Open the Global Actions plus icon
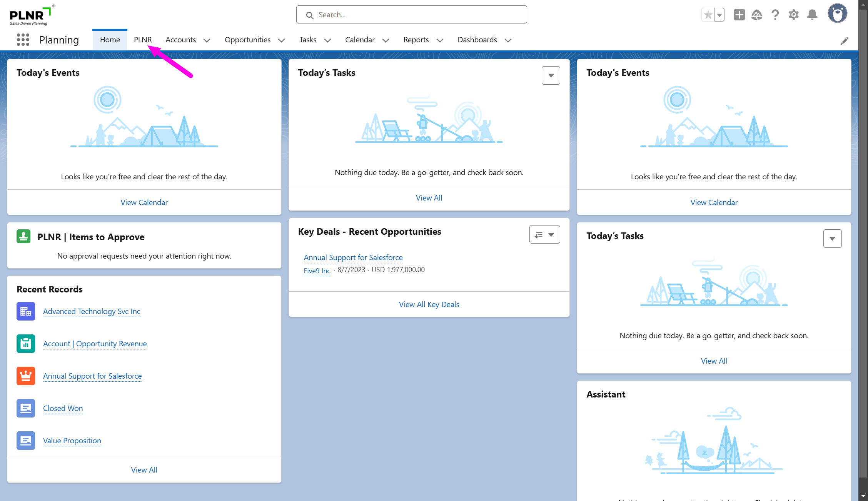The image size is (868, 501). pos(739,15)
